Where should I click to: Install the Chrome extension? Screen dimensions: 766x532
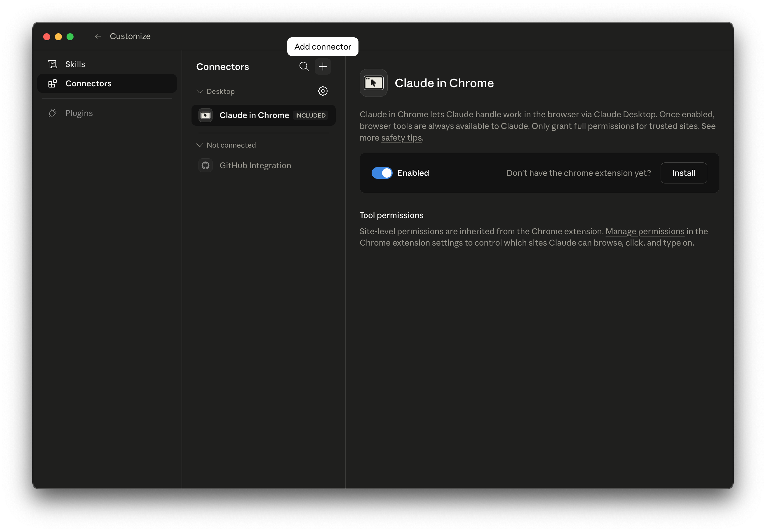tap(684, 173)
